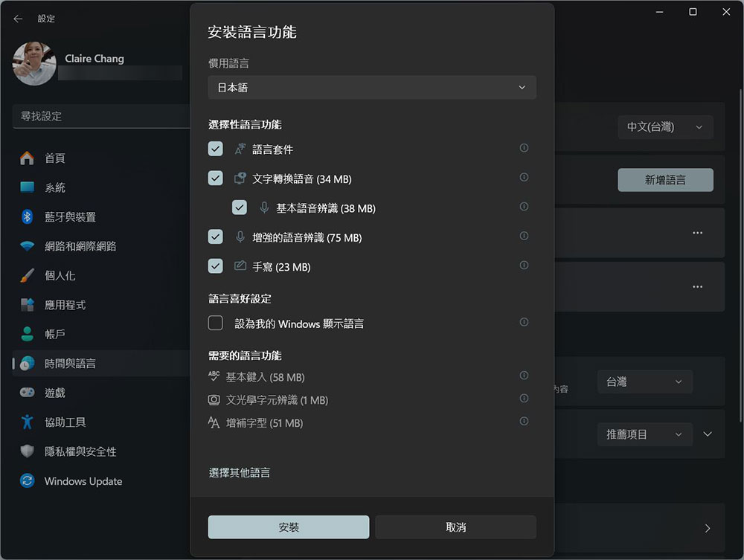Open Windows Update via its sync icon
This screenshot has height=560, width=744.
tap(27, 481)
